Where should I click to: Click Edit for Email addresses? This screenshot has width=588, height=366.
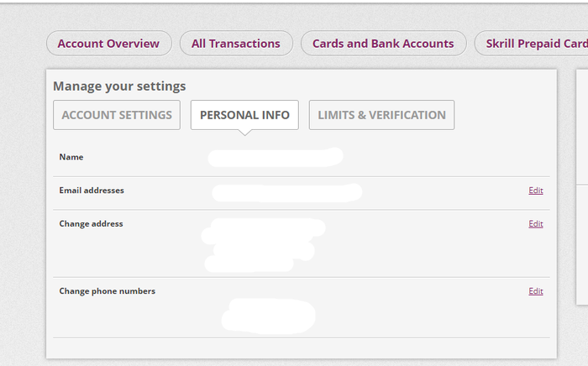[535, 191]
